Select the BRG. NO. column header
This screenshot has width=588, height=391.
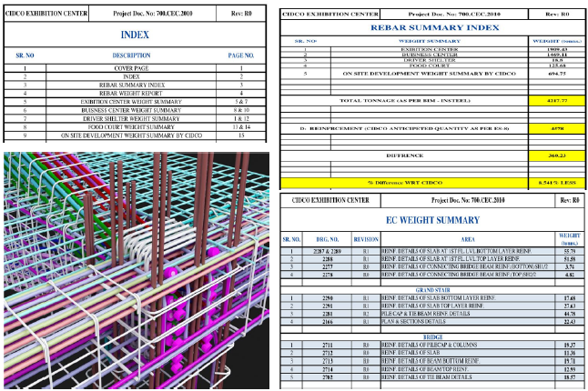(x=326, y=236)
